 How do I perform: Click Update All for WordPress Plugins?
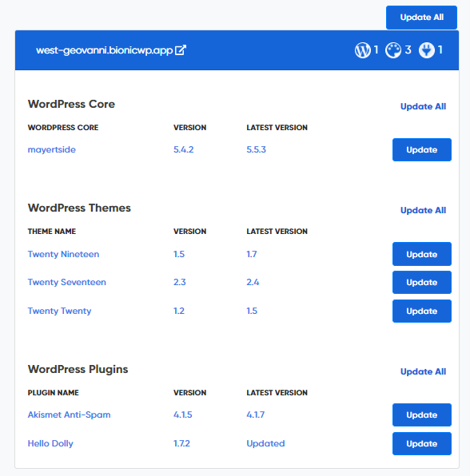[x=423, y=371]
